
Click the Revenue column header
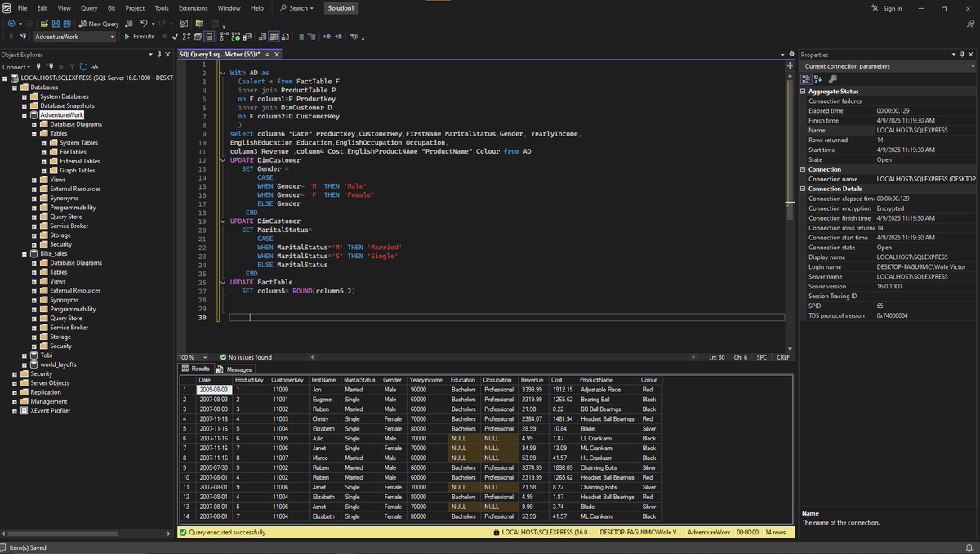pos(532,380)
